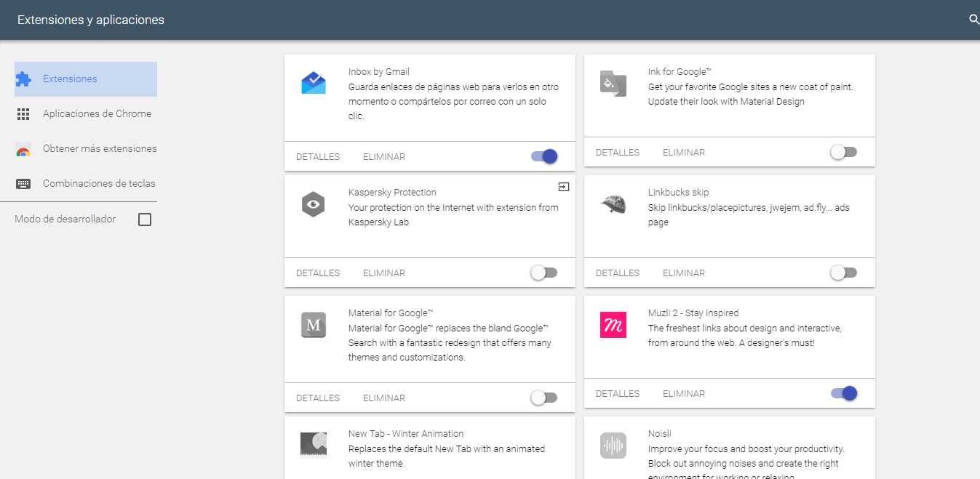Image resolution: width=980 pixels, height=479 pixels.
Task: Disable the Inbox by Gmail extension toggle
Action: tap(544, 156)
